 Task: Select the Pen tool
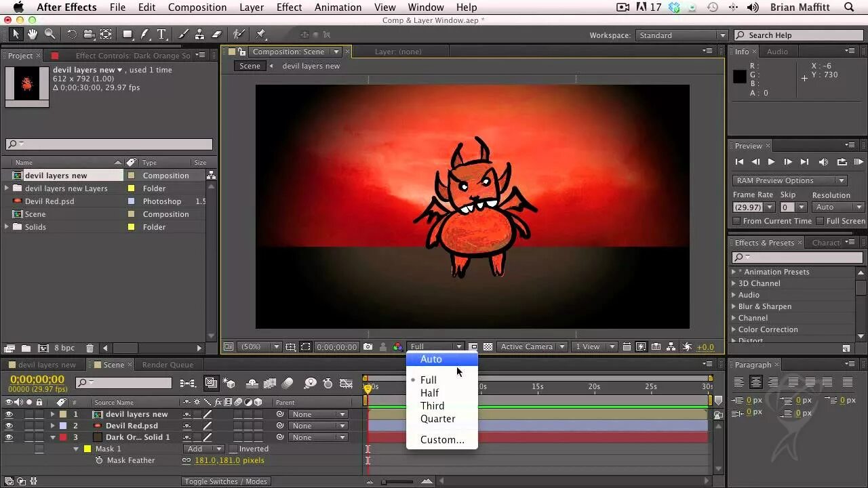coord(144,34)
